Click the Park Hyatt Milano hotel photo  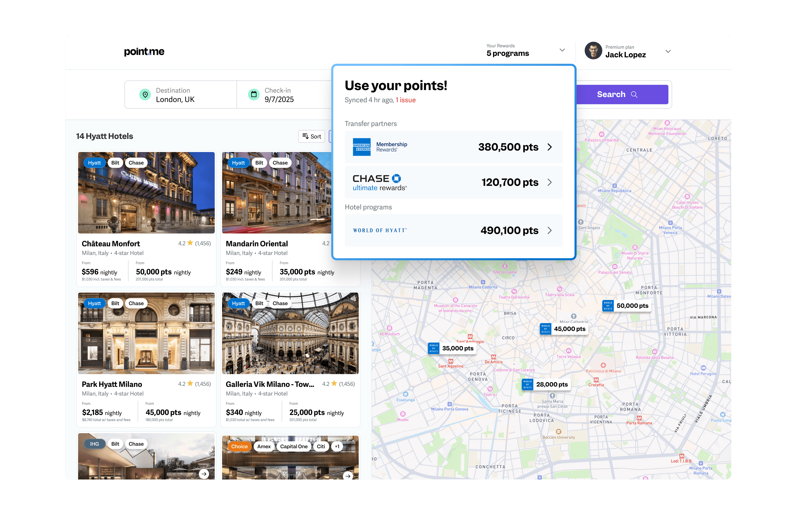(x=146, y=333)
